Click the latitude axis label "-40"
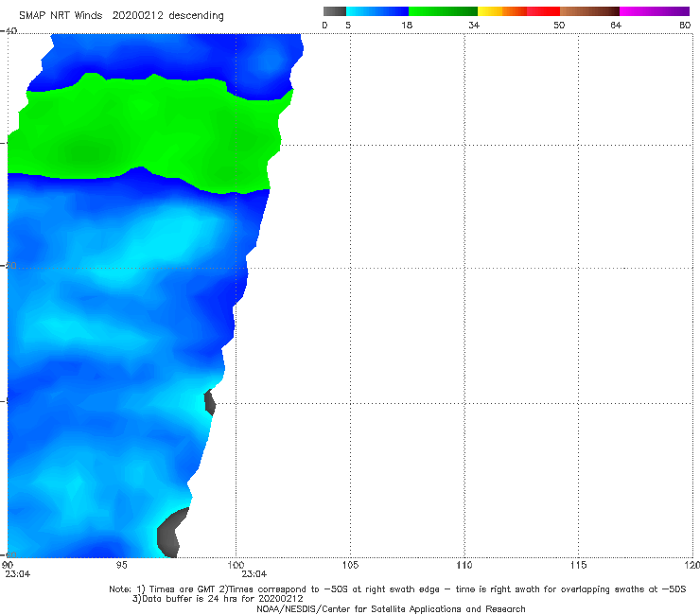This screenshot has height=615, width=700. 9,31
